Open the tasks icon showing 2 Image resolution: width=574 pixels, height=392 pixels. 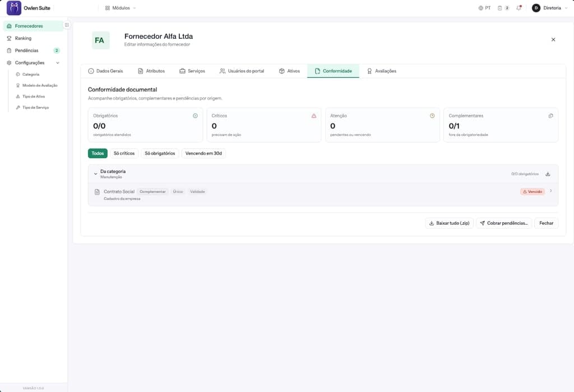(503, 8)
